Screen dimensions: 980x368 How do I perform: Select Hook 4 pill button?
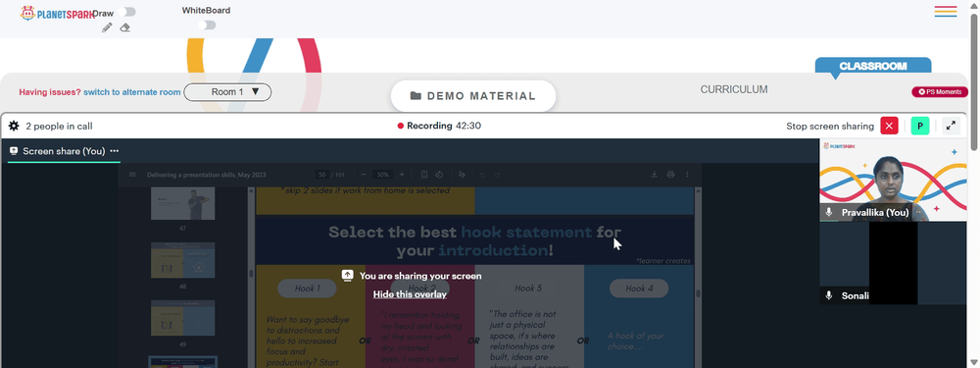point(639,288)
